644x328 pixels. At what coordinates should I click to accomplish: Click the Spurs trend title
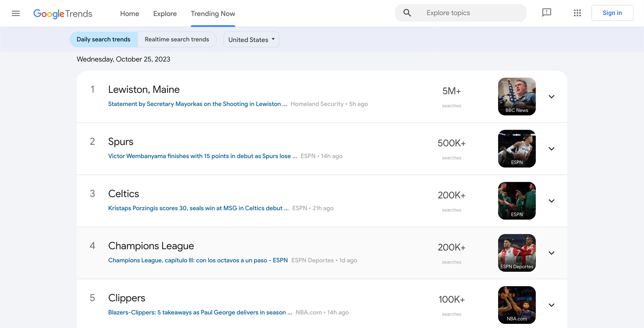click(x=121, y=142)
